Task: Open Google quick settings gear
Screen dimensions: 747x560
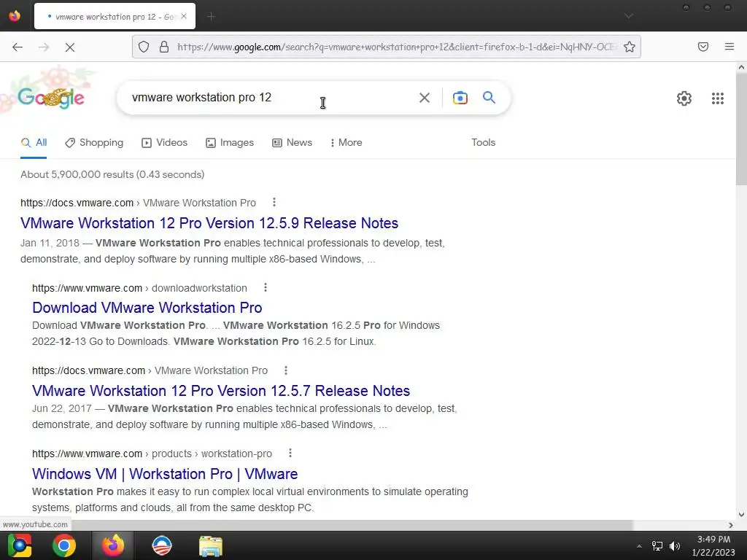Action: 684,98
